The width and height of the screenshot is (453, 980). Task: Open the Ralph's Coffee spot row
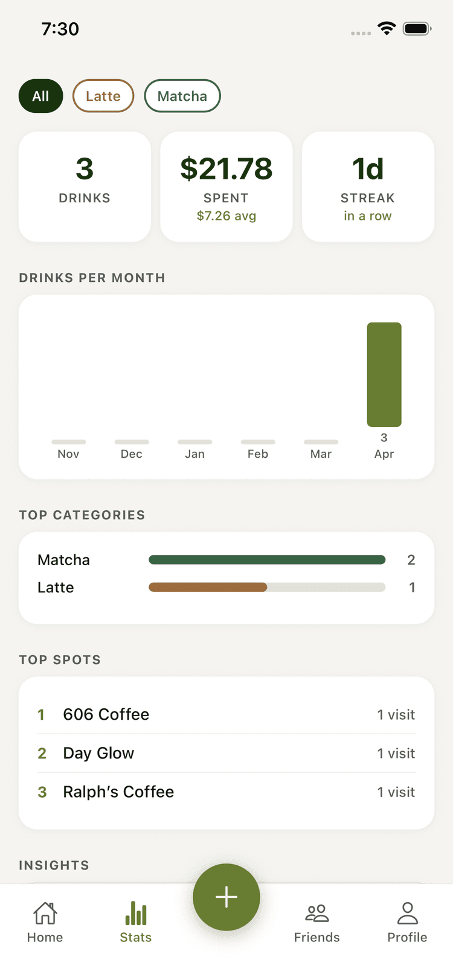226,792
